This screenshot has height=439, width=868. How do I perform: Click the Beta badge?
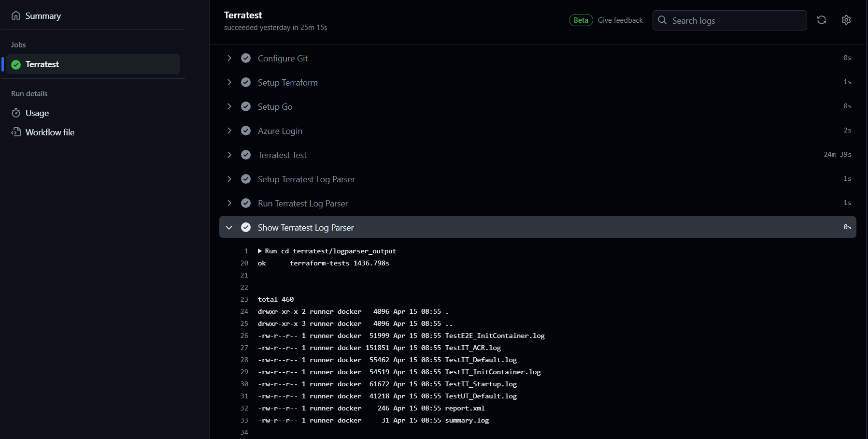581,20
